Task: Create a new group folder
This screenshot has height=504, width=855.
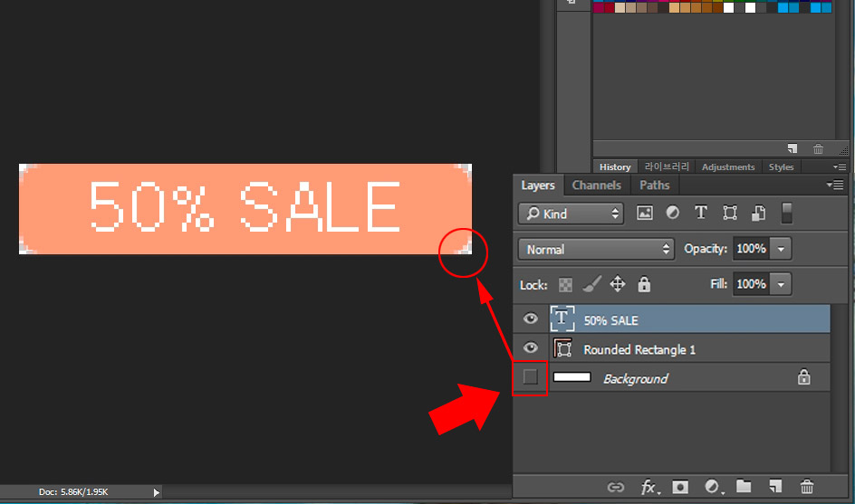Action: 744,486
